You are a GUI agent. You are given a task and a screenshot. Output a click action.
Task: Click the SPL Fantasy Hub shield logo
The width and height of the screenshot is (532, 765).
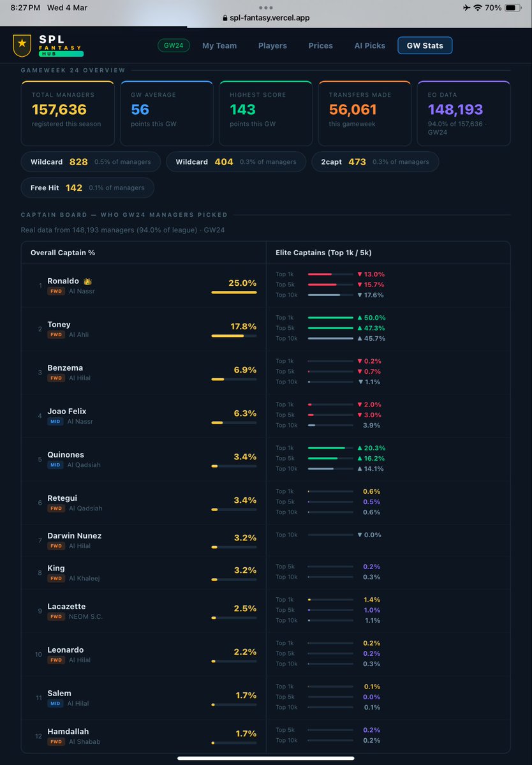(x=22, y=45)
